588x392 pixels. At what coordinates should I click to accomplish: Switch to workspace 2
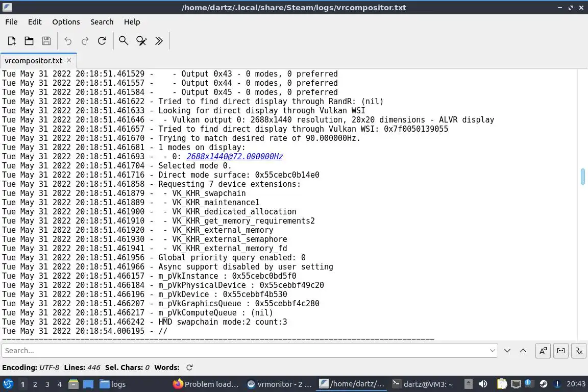point(35,384)
